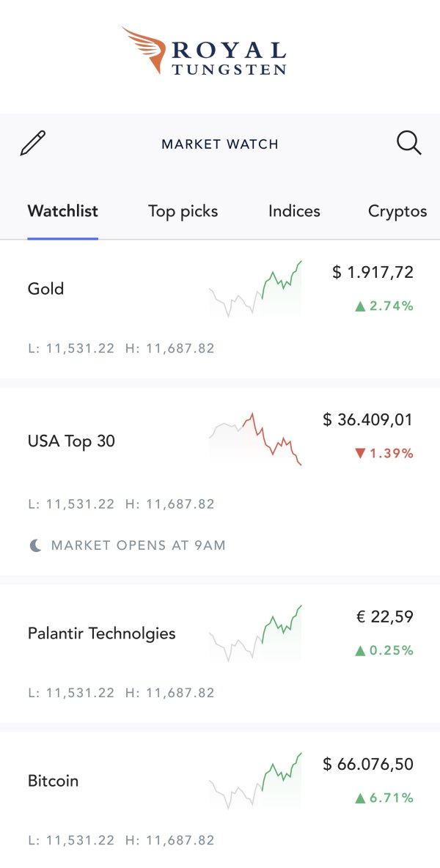Tap the Bitcoin price $ 66.076,50
440x868 pixels.
tap(368, 765)
